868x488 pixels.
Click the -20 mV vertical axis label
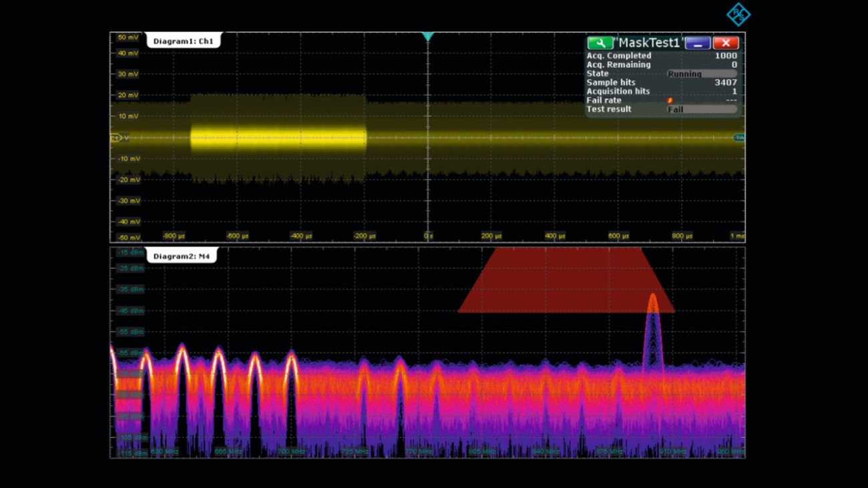127,180
